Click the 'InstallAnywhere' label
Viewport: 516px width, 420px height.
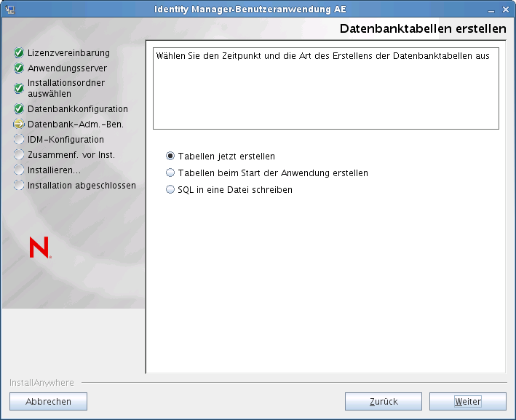(41, 383)
